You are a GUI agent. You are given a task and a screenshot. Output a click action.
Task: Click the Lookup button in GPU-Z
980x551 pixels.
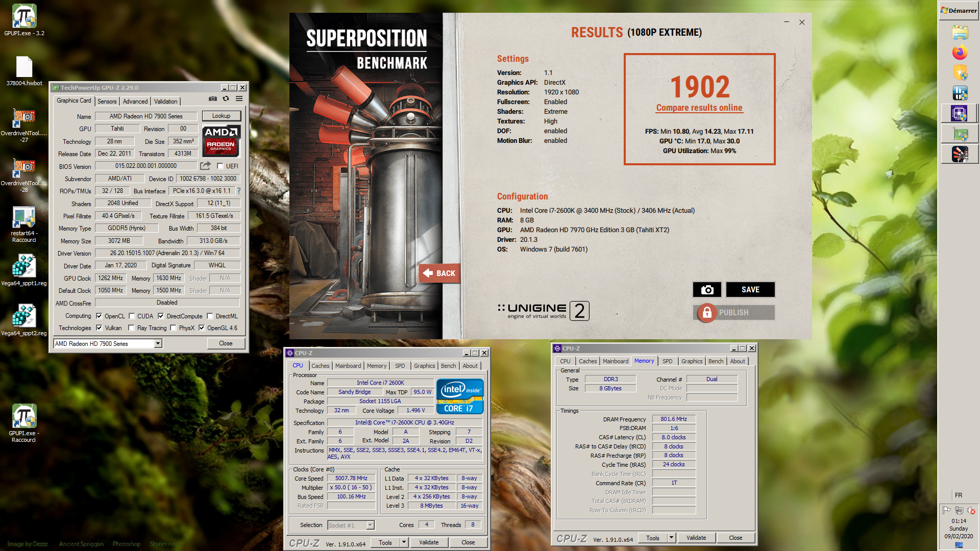tap(221, 116)
